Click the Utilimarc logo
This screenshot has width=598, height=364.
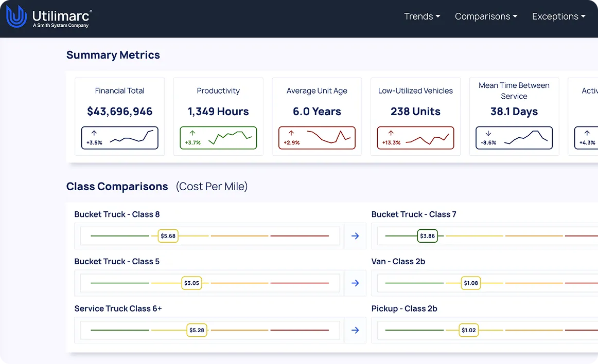tap(49, 17)
